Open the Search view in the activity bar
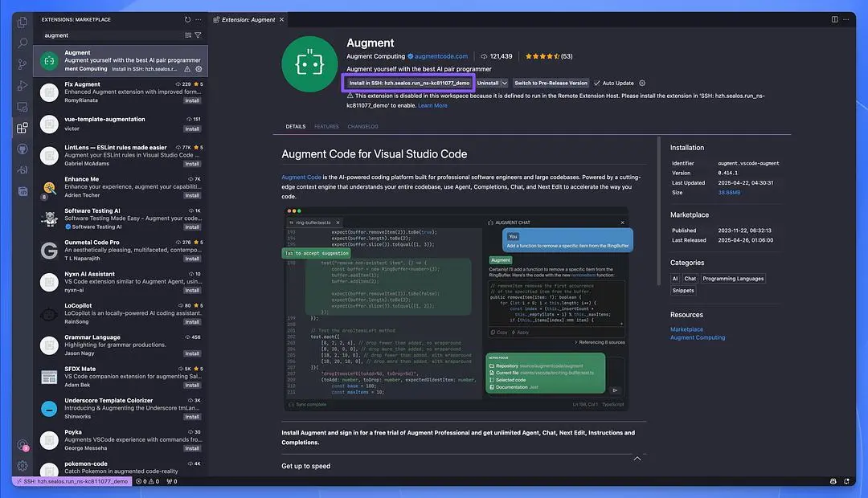Image resolution: width=868 pixels, height=498 pixels. coord(23,43)
